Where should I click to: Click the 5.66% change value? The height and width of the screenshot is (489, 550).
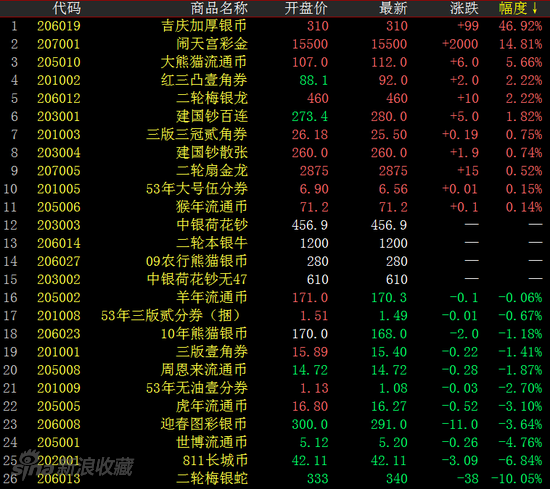tap(524, 62)
